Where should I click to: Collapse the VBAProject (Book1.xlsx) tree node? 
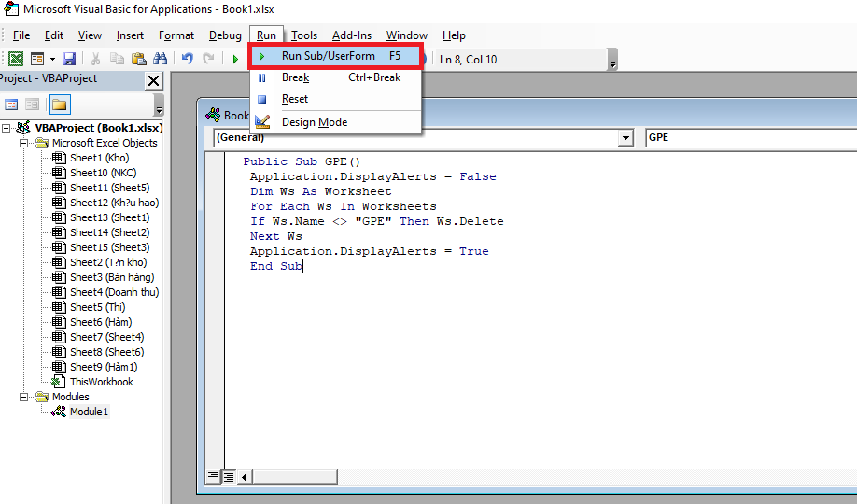(6, 128)
